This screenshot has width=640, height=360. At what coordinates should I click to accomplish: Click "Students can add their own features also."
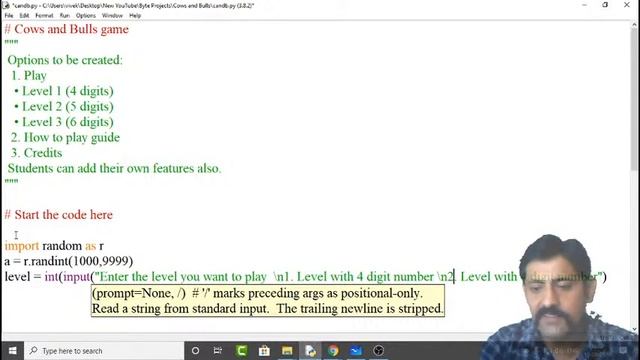tap(114, 169)
